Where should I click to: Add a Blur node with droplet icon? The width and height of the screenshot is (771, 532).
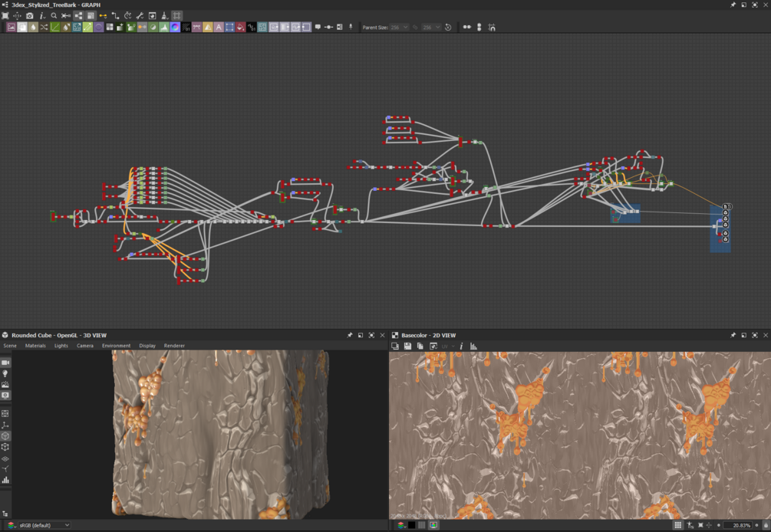click(x=33, y=28)
